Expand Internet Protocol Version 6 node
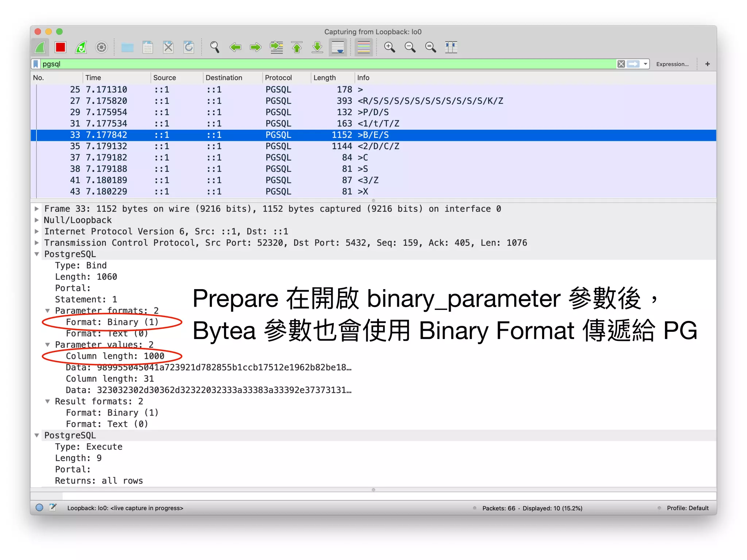The width and height of the screenshot is (747, 560). coord(36,232)
